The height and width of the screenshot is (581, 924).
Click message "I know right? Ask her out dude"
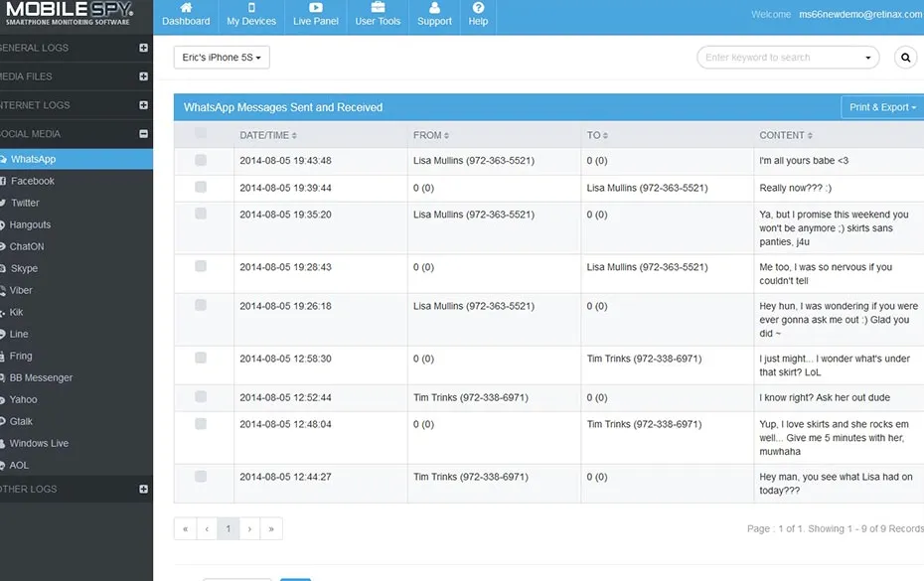[825, 397]
